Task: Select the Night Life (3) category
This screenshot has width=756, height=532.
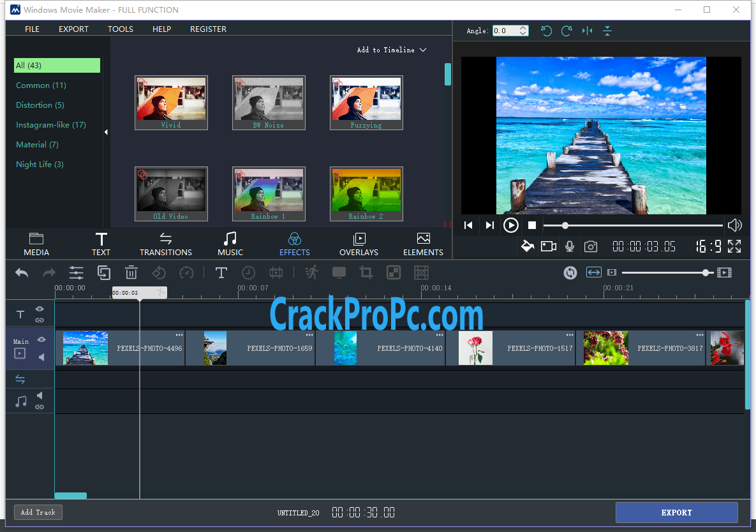Action: [x=40, y=165]
